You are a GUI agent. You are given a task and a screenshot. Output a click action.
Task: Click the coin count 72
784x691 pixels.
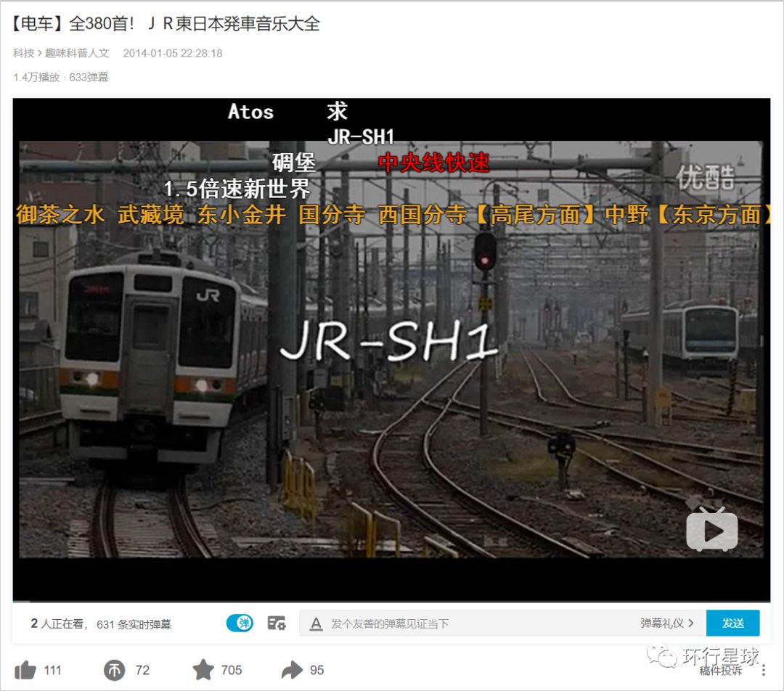coord(142,670)
